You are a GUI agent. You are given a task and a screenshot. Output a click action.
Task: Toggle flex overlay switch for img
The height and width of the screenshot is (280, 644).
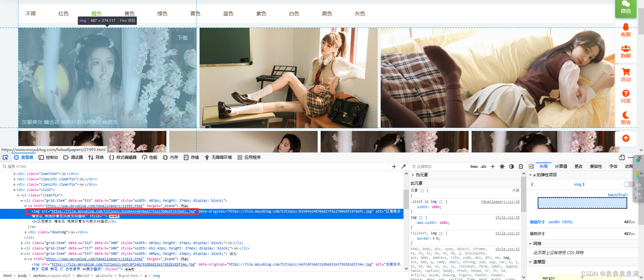click(629, 184)
